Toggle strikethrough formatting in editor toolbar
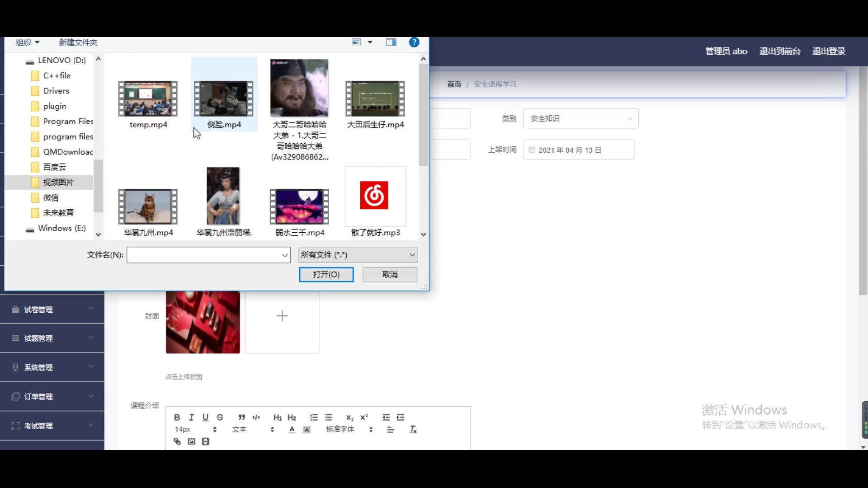This screenshot has width=868, height=488. [220, 417]
